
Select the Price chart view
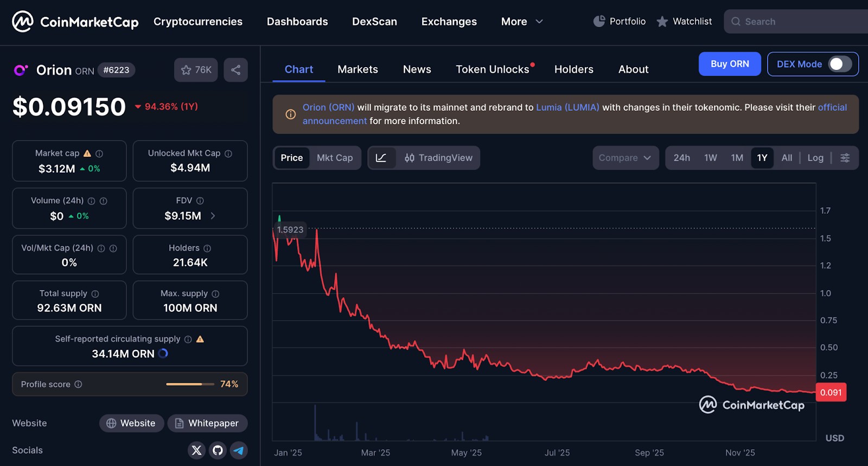coord(292,158)
